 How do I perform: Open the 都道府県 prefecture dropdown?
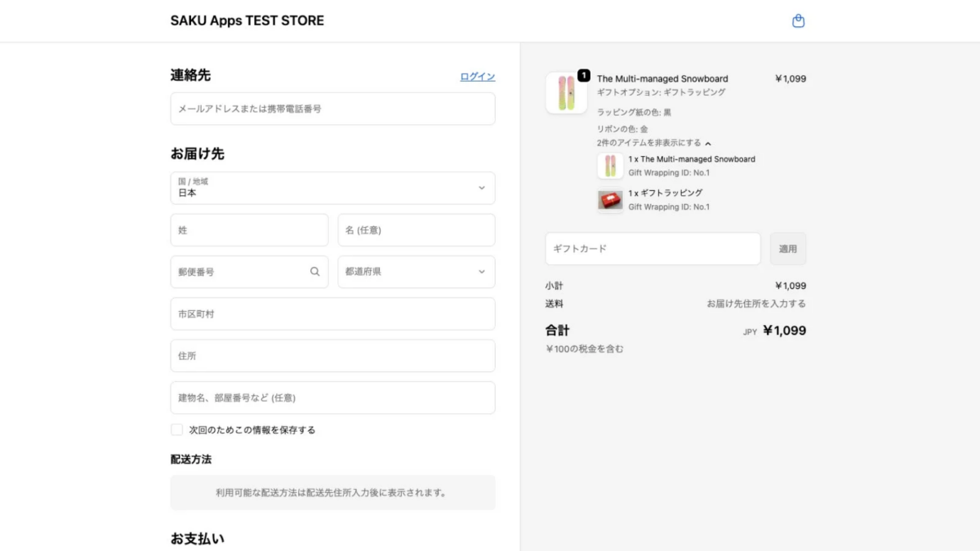(x=416, y=271)
